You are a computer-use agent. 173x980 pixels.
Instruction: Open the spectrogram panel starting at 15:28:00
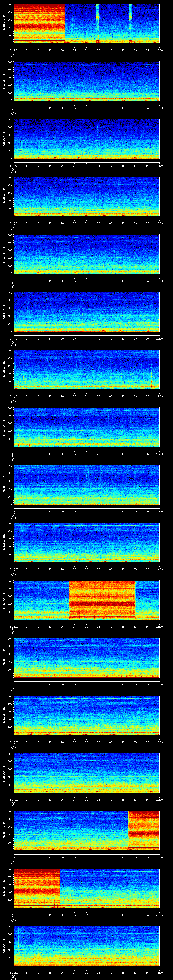pos(86,831)
